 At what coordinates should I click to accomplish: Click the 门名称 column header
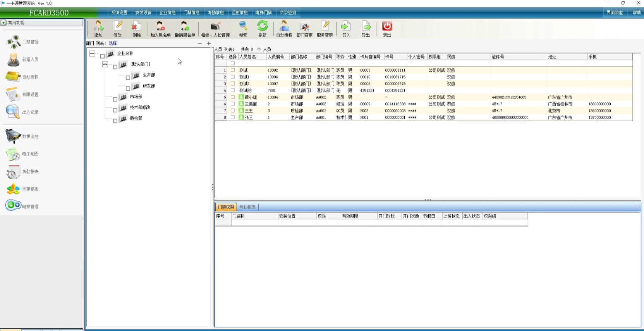pyautogui.click(x=254, y=216)
